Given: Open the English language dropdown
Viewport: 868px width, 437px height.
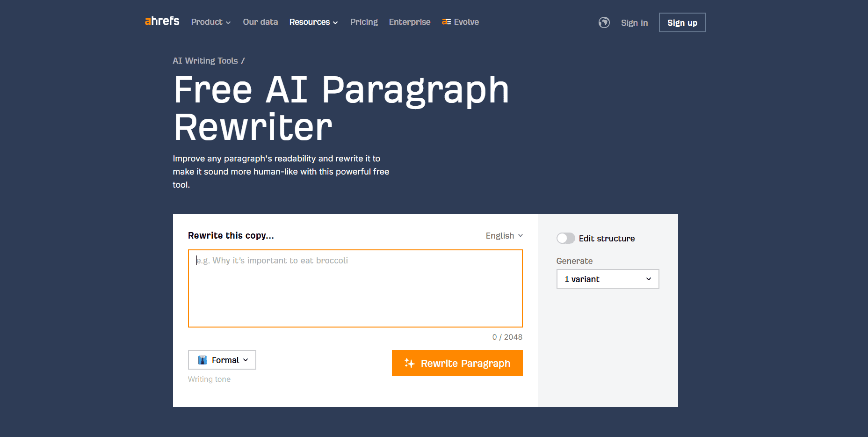Looking at the screenshot, I should tap(504, 235).
